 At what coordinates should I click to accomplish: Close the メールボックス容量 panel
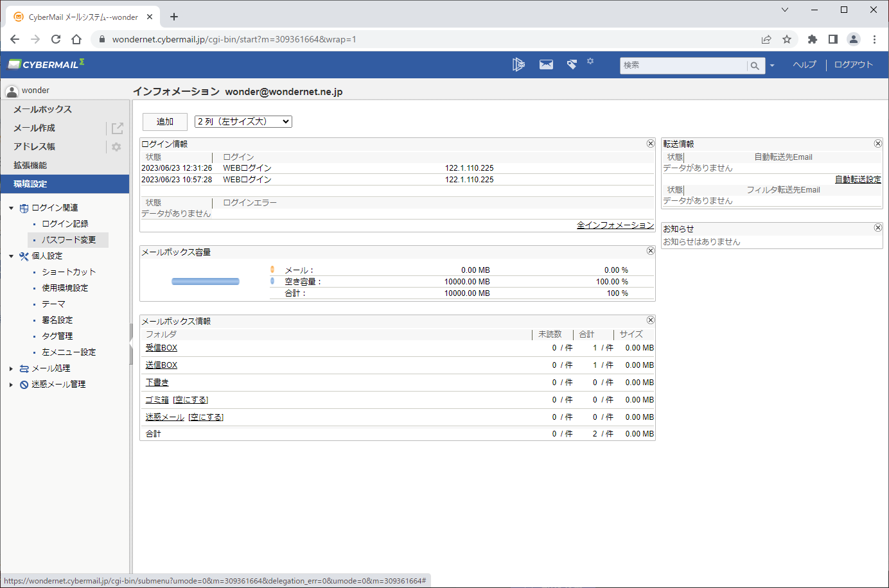pyautogui.click(x=651, y=251)
